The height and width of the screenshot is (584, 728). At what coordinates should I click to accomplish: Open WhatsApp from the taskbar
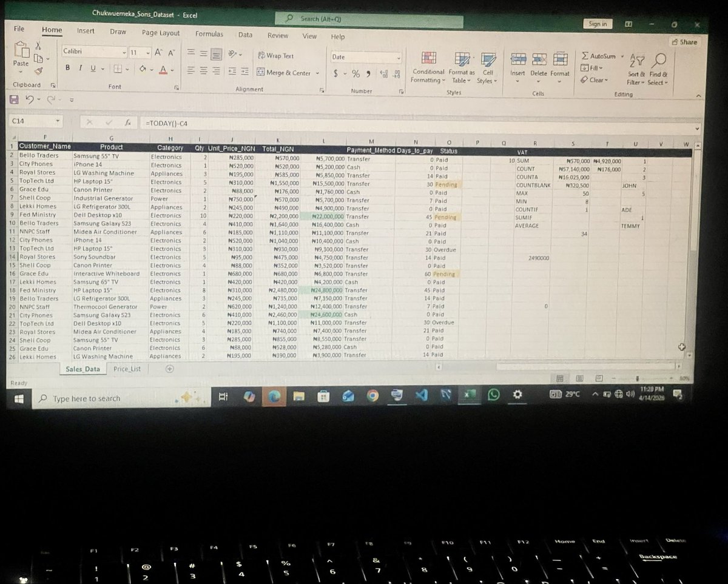coord(494,395)
